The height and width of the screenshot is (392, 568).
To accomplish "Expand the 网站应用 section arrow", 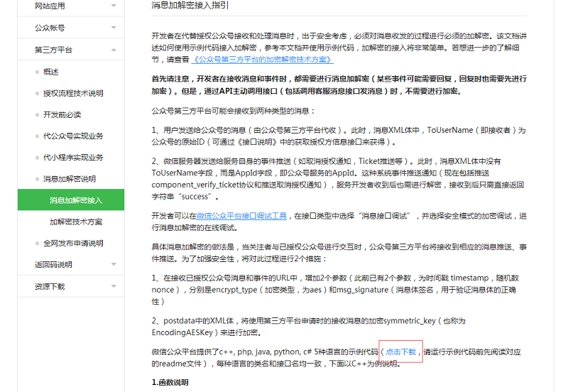I will click(x=114, y=6).
